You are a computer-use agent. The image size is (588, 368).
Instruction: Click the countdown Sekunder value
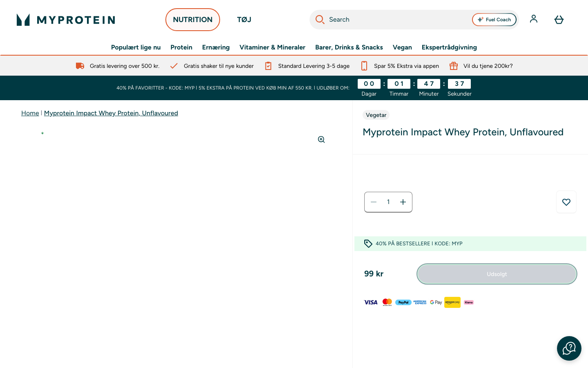click(x=459, y=84)
